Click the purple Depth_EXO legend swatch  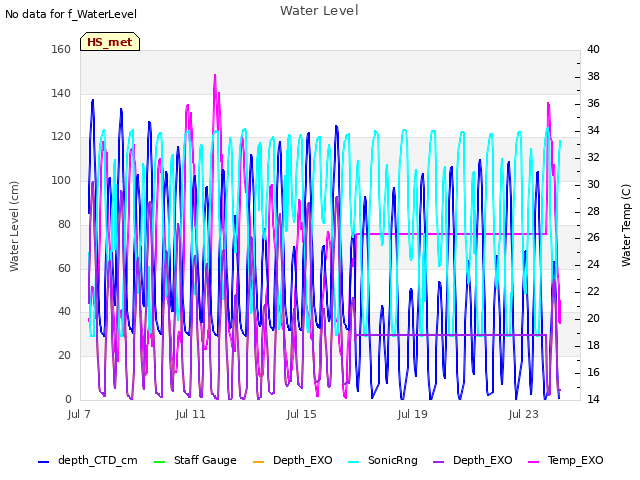pos(438,462)
